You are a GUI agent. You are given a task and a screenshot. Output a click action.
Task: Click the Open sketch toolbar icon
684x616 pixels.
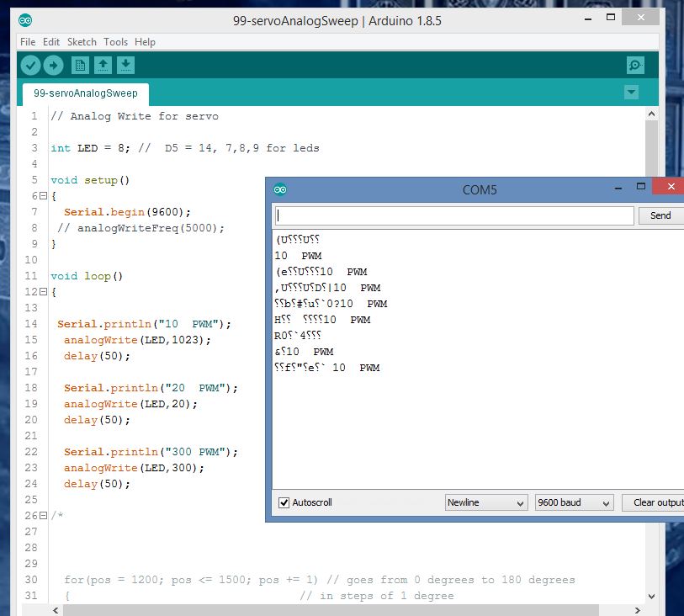tap(103, 64)
